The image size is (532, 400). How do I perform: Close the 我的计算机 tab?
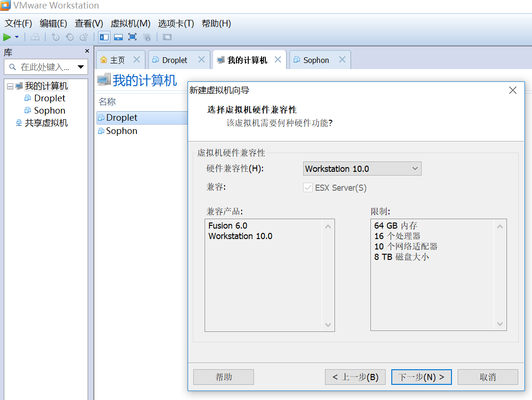point(278,60)
